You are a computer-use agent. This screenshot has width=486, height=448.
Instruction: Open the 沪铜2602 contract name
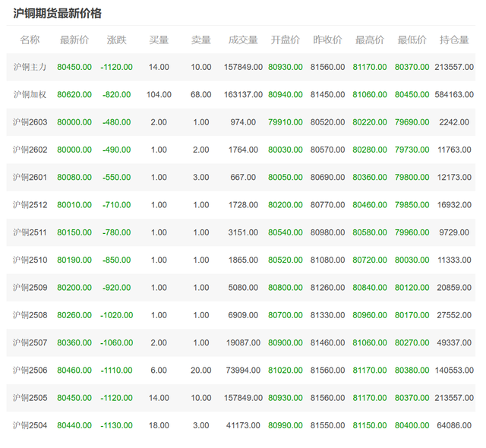pyautogui.click(x=30, y=150)
